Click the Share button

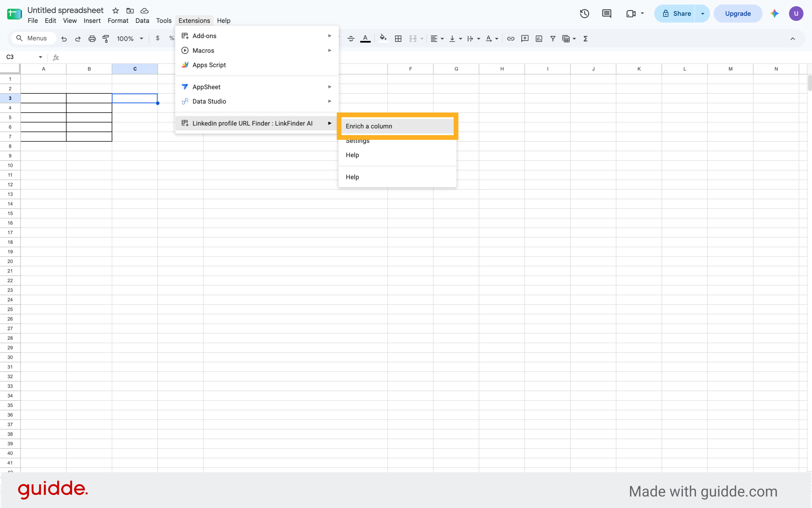click(675, 14)
